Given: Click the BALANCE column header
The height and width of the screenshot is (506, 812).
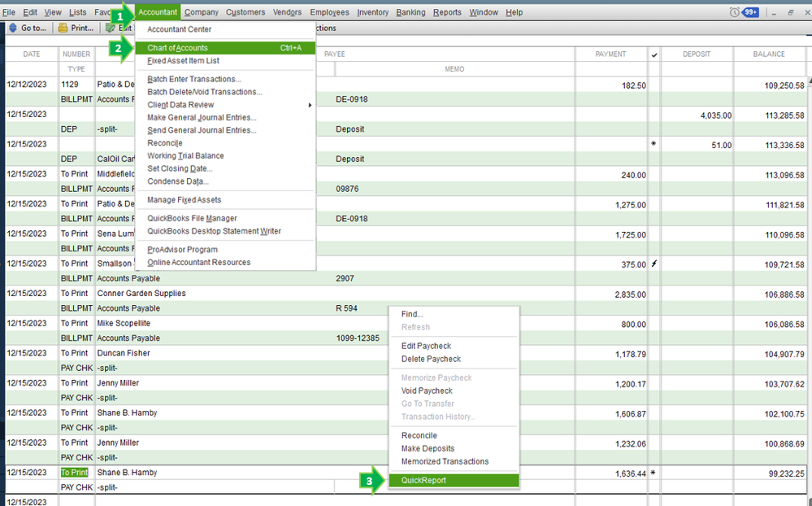Looking at the screenshot, I should click(x=769, y=54).
